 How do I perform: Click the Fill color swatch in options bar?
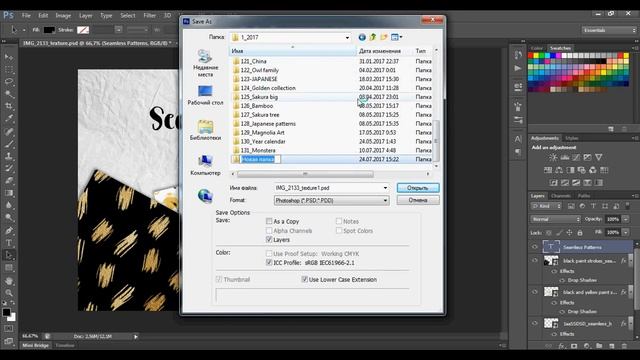(x=49, y=30)
